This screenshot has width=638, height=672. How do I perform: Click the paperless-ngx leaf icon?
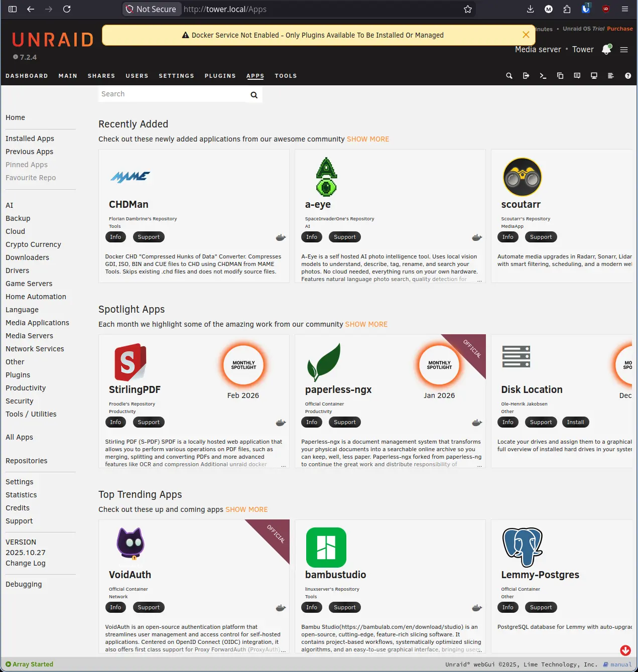coord(324,362)
